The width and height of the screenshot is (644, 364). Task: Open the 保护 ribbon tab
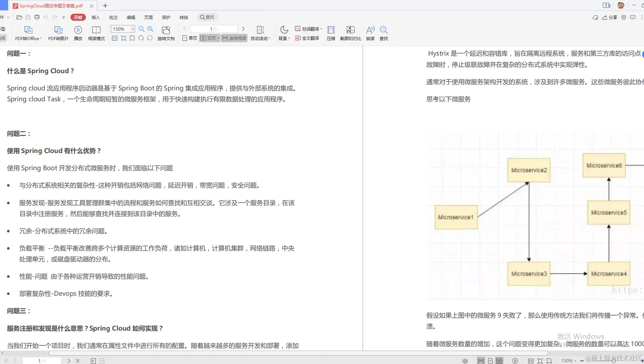click(166, 17)
